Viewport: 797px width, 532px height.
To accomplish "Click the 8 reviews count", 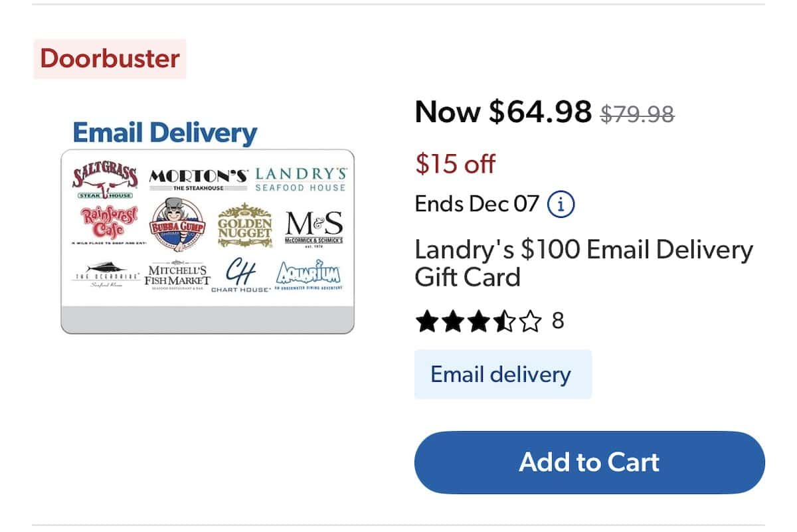I will click(557, 321).
